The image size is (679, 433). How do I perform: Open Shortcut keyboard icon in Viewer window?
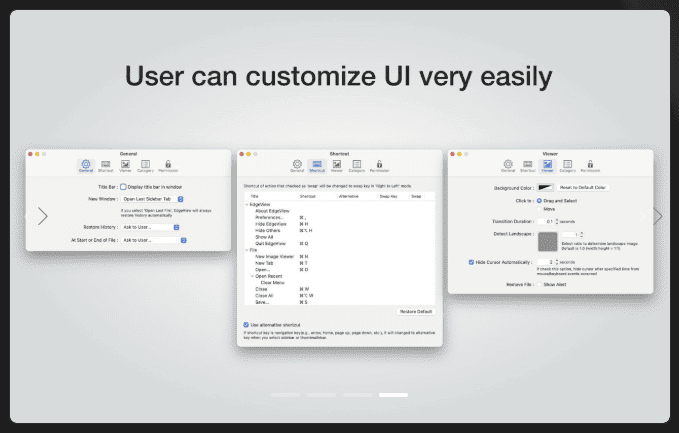[x=527, y=166]
